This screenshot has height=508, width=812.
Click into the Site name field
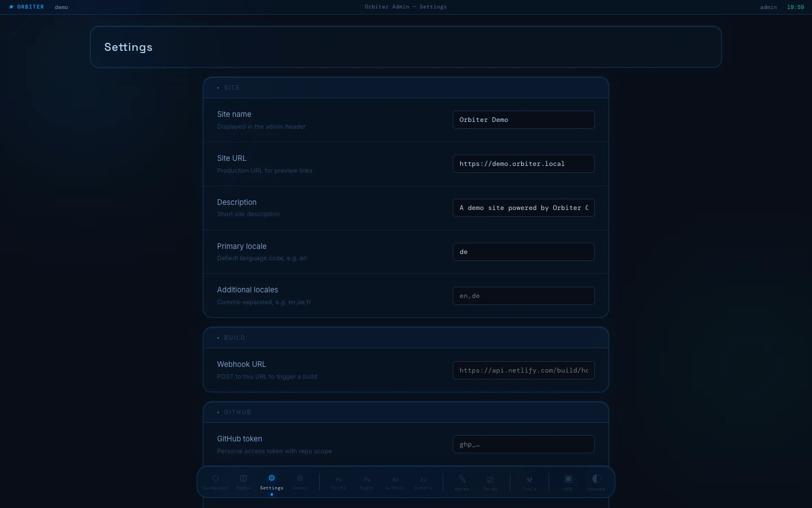[524, 120]
